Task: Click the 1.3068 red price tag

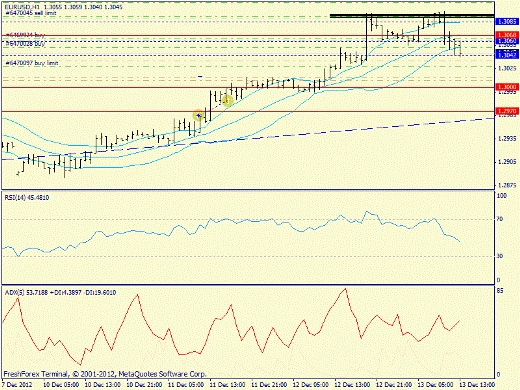Action: point(507,35)
